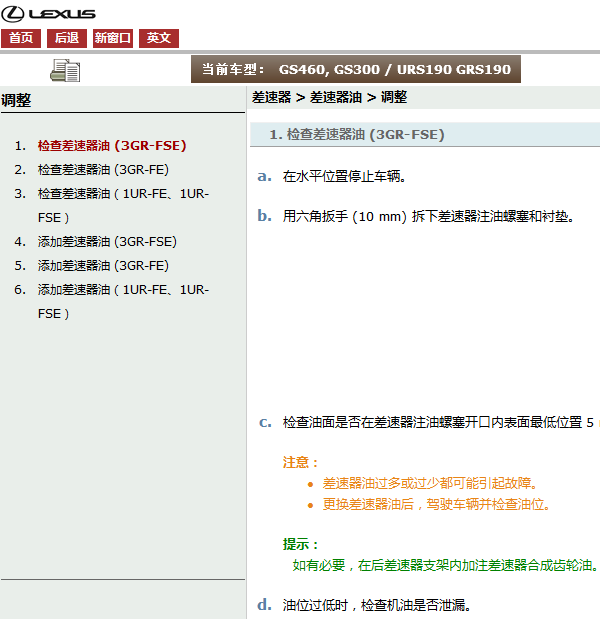This screenshot has height=619, width=600.
Task: Click the 提示 hint heading
Action: (x=300, y=544)
